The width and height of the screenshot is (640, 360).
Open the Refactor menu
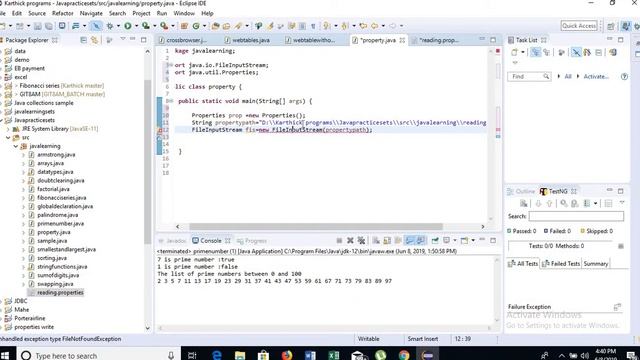click(62, 13)
